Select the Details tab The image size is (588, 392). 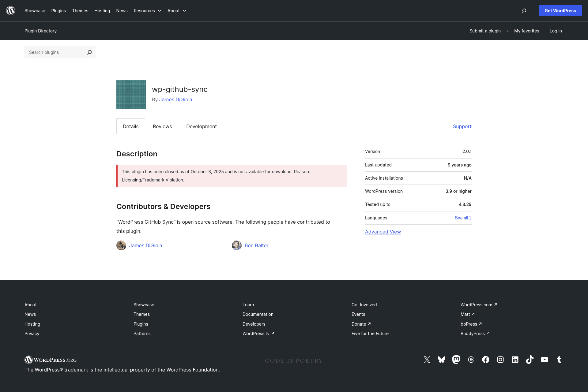pos(131,126)
